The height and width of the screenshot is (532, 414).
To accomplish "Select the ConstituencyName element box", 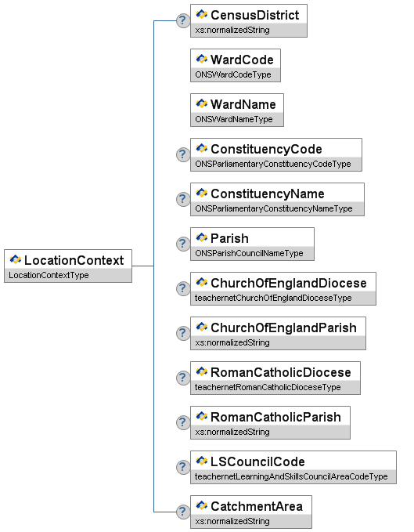I will click(277, 199).
